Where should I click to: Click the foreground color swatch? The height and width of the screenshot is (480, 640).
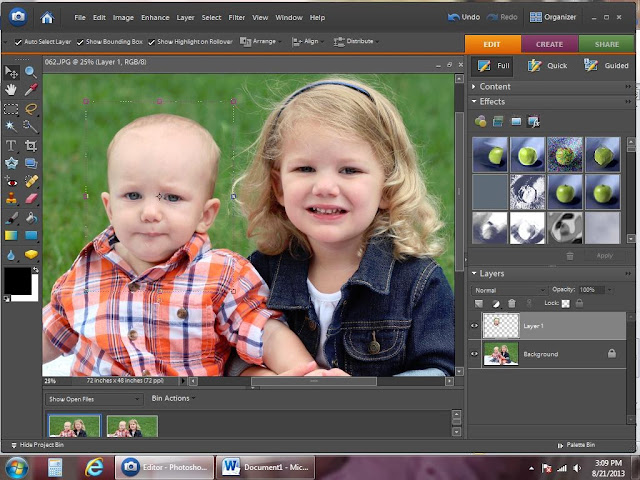[17, 281]
